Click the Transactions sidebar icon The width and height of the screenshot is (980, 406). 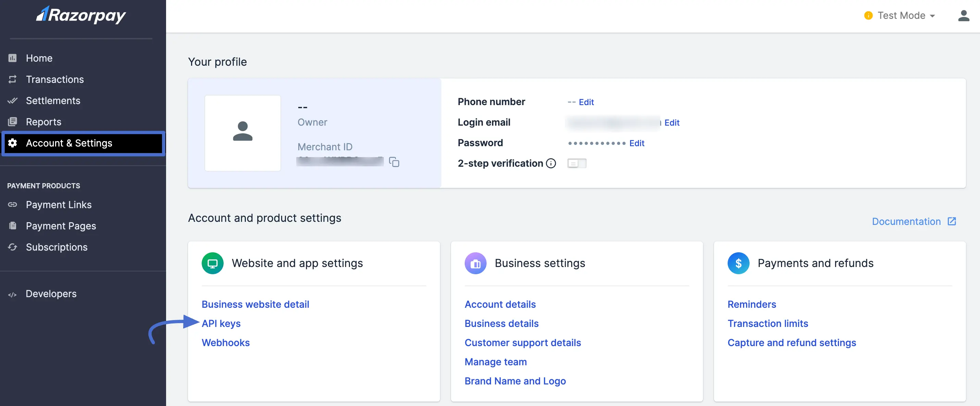pos(13,79)
